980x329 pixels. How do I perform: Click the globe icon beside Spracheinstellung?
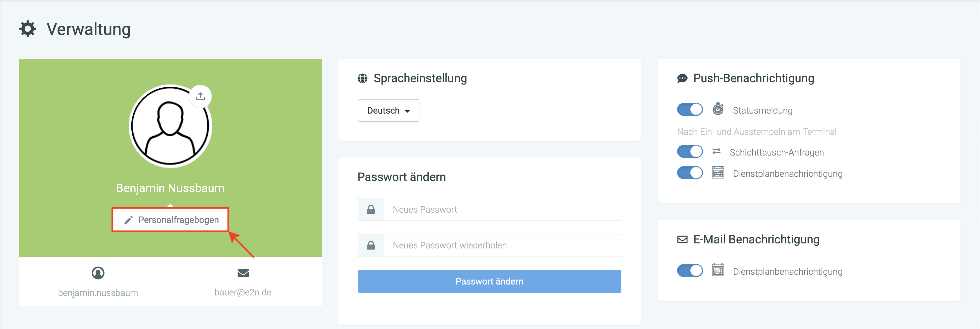[363, 78]
